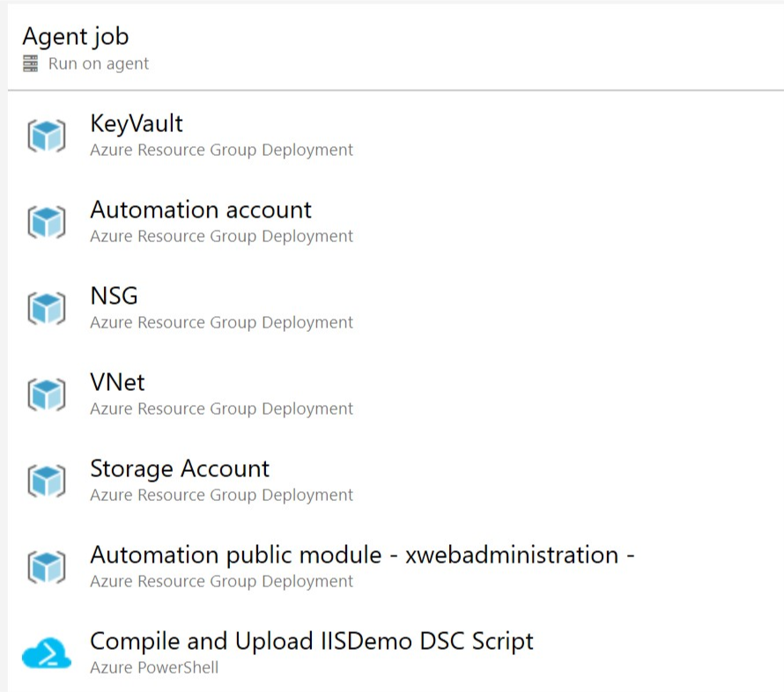Open the NSG deployment task
The height and width of the screenshot is (692, 784).
(x=114, y=296)
